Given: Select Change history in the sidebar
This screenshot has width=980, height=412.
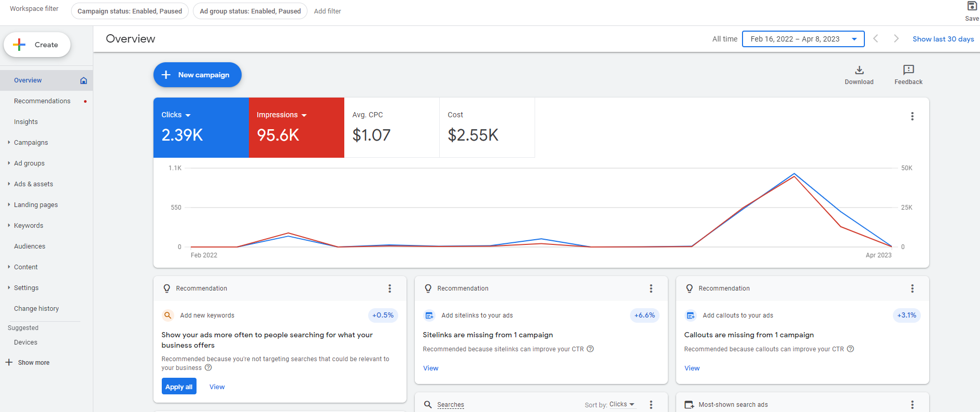Looking at the screenshot, I should pyautogui.click(x=36, y=309).
